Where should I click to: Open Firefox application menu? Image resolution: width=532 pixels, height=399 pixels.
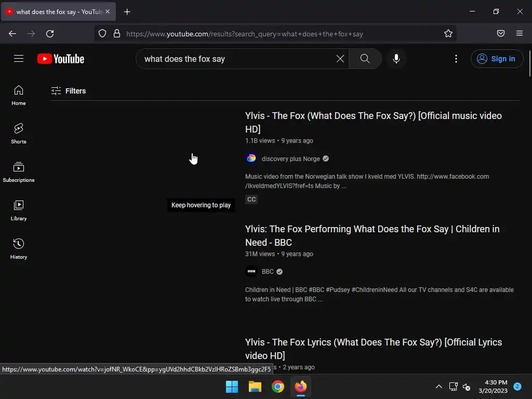pyautogui.click(x=520, y=33)
